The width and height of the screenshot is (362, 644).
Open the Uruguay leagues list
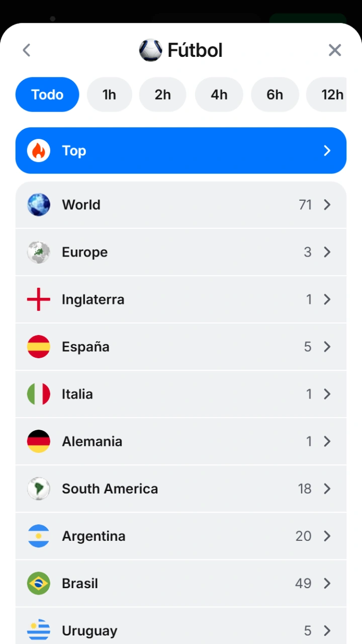[181, 626]
